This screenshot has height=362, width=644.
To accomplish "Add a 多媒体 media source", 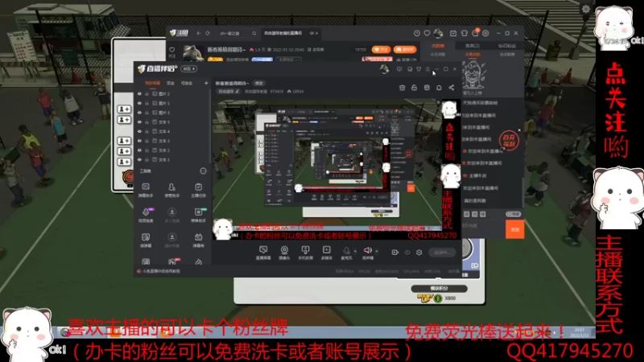I will click(327, 253).
